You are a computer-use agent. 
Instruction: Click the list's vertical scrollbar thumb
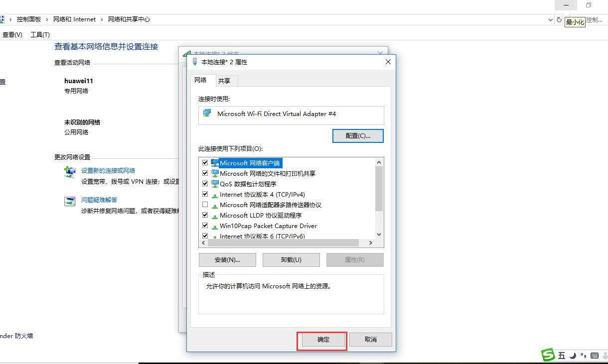[379, 189]
